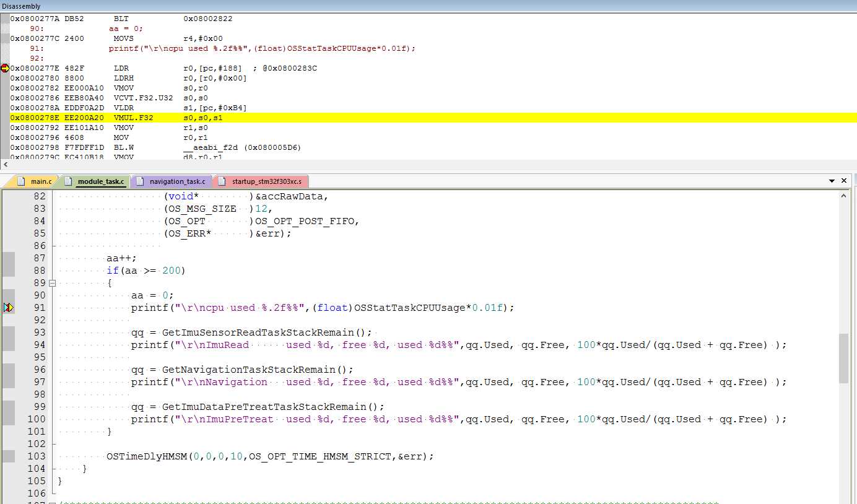Click the Navigation printf on line 97
This screenshot has width=857, height=504.
(x=459, y=382)
